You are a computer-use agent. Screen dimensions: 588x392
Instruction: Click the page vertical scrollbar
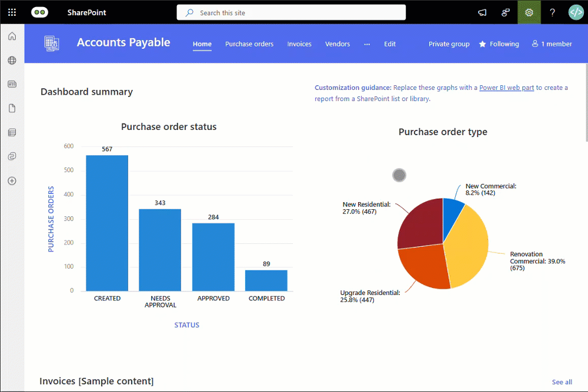[586, 102]
